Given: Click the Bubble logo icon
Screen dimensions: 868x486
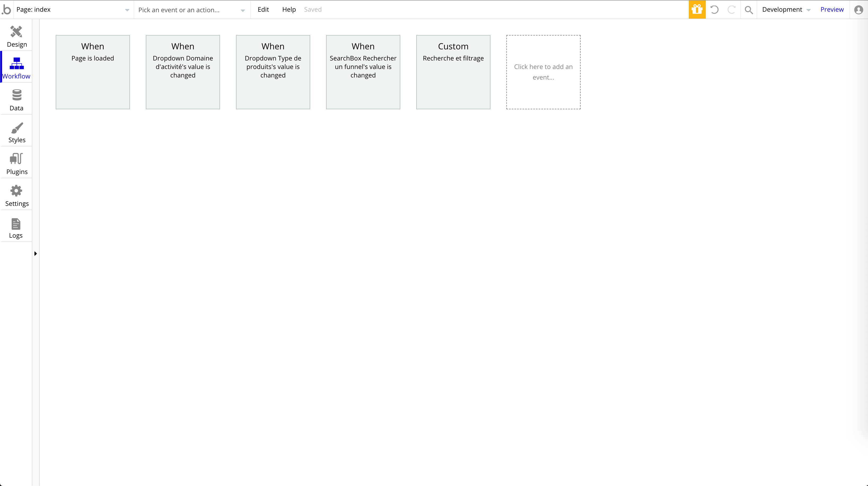Looking at the screenshot, I should [6, 10].
